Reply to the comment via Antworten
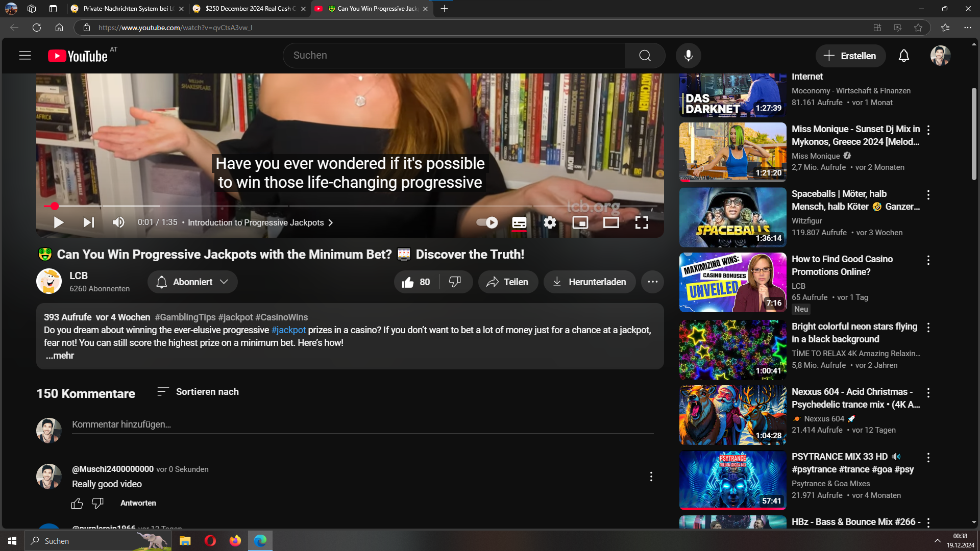This screenshot has width=980, height=551. tap(138, 503)
